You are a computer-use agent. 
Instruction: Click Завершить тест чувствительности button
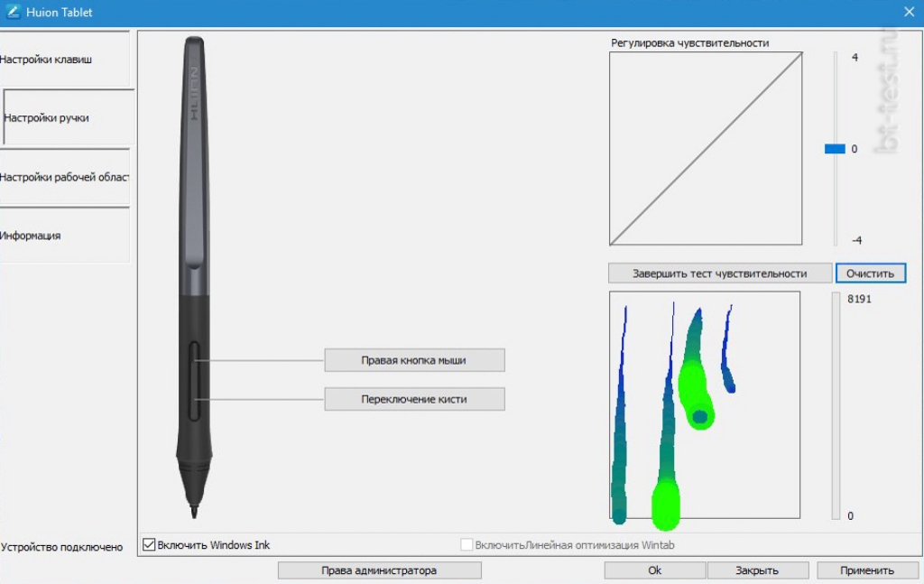coord(719,273)
